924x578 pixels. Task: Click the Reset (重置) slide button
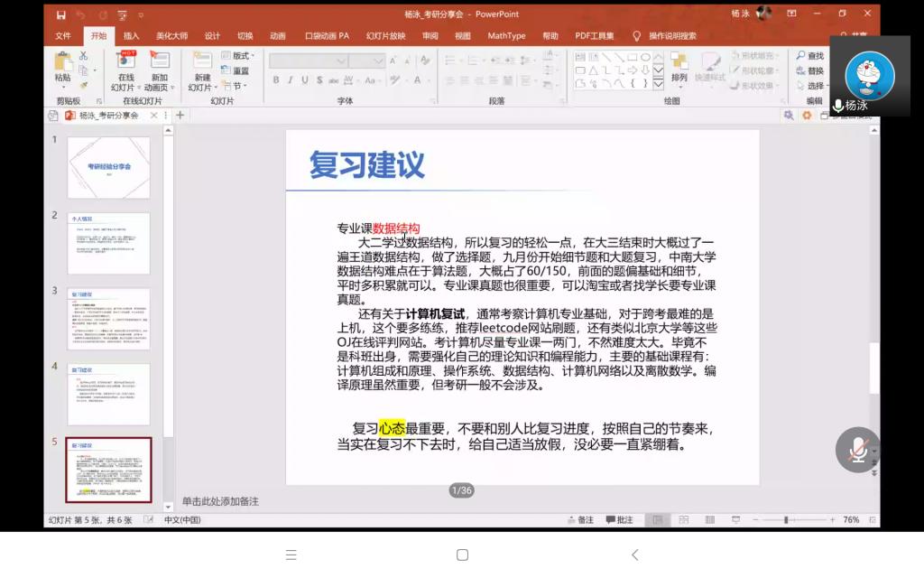tap(236, 70)
